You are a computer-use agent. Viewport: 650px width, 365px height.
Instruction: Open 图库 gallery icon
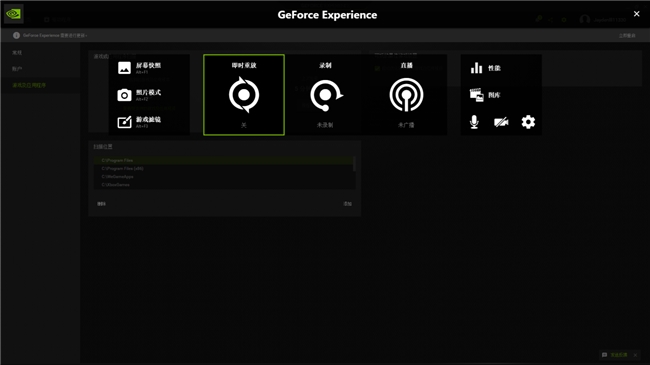(476, 95)
